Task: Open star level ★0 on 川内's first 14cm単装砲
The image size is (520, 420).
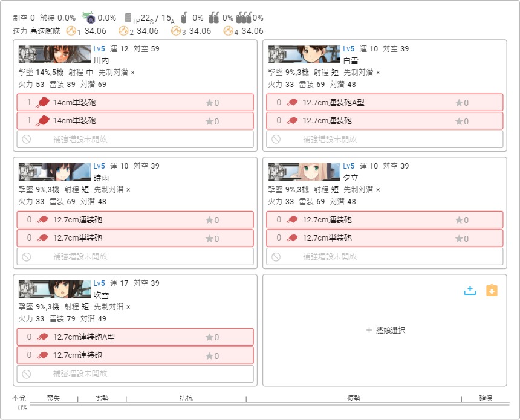Action: [212, 103]
